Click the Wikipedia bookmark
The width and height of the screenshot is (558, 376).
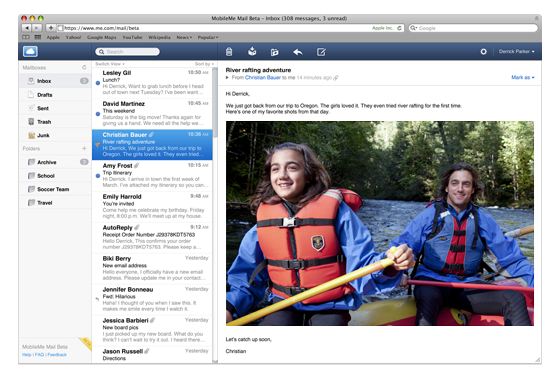click(159, 37)
